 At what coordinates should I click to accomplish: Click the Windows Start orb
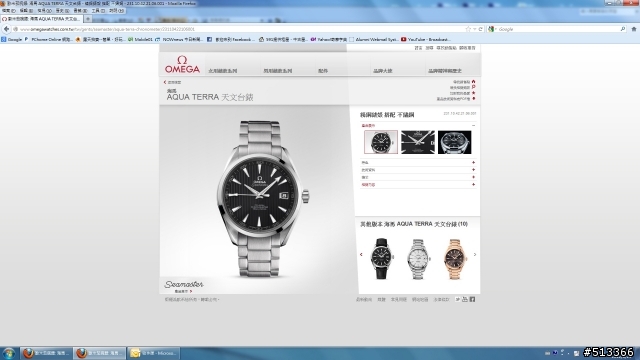tap(9, 353)
